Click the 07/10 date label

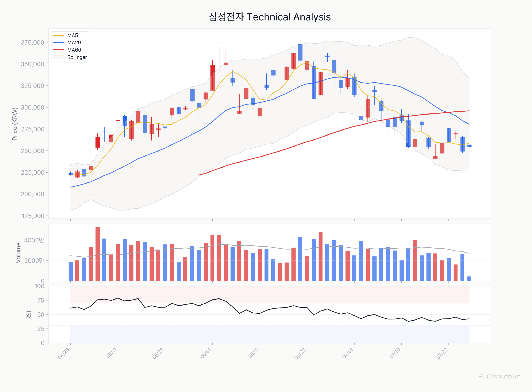(395, 353)
